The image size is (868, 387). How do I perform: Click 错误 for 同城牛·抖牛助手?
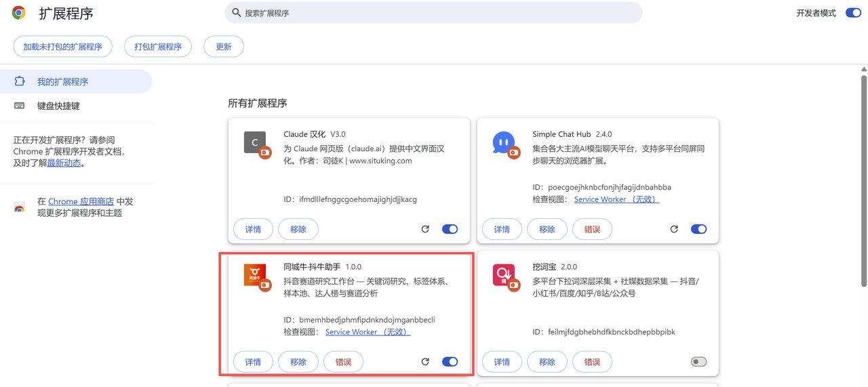coord(344,362)
